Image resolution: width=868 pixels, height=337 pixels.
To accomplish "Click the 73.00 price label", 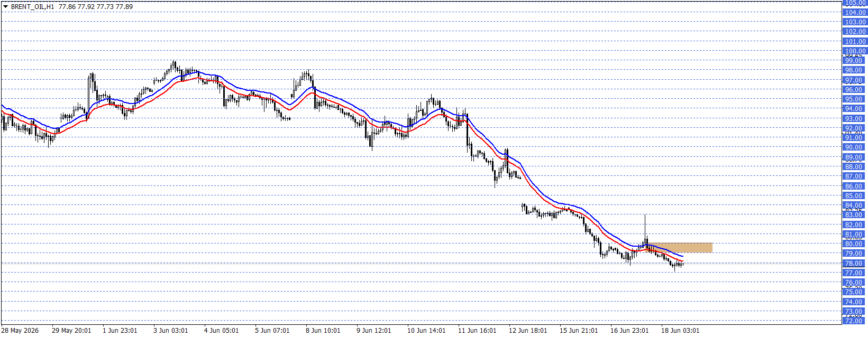I will click(x=855, y=312).
